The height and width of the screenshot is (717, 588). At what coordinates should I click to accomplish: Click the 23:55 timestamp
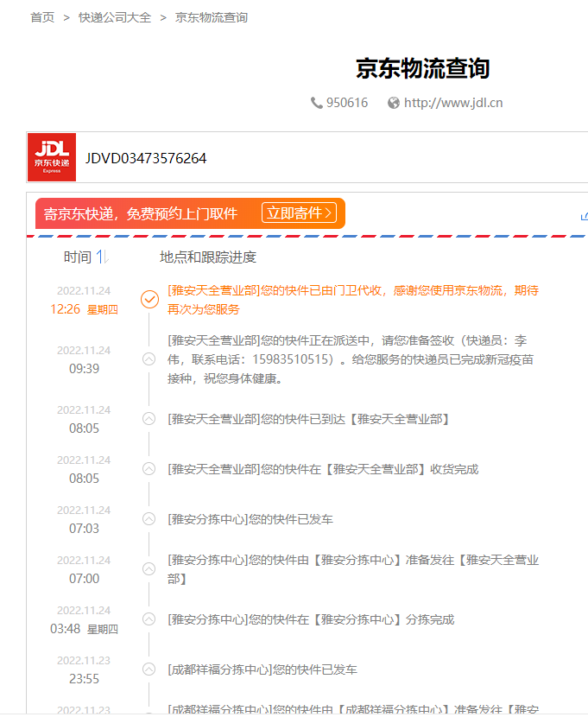pyautogui.click(x=84, y=679)
